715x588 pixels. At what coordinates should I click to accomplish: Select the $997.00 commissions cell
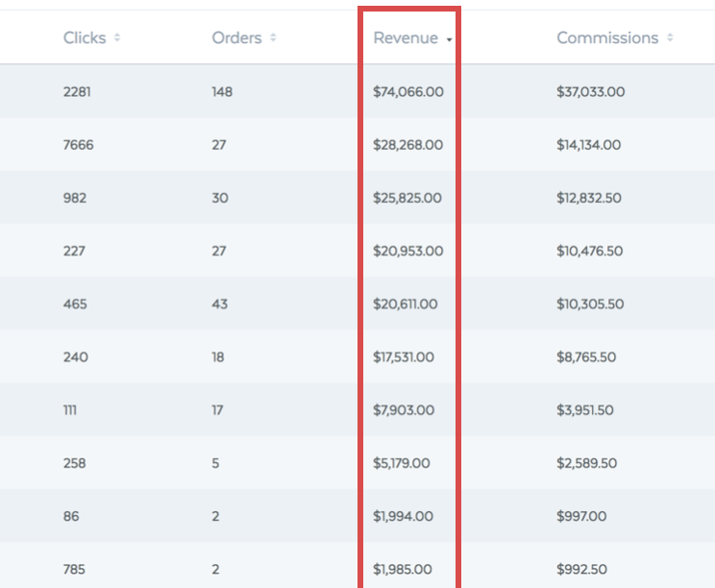coord(581,516)
